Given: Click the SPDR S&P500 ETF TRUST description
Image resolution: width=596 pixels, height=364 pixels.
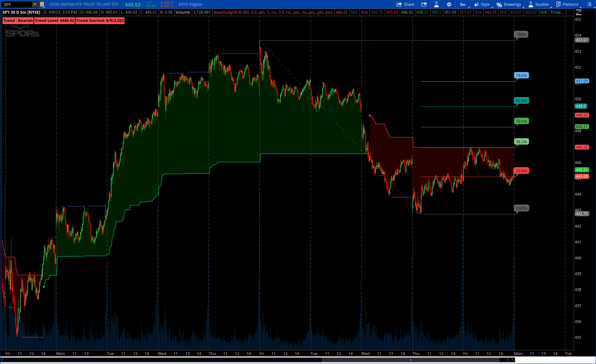Looking at the screenshot, I should tap(84, 4).
